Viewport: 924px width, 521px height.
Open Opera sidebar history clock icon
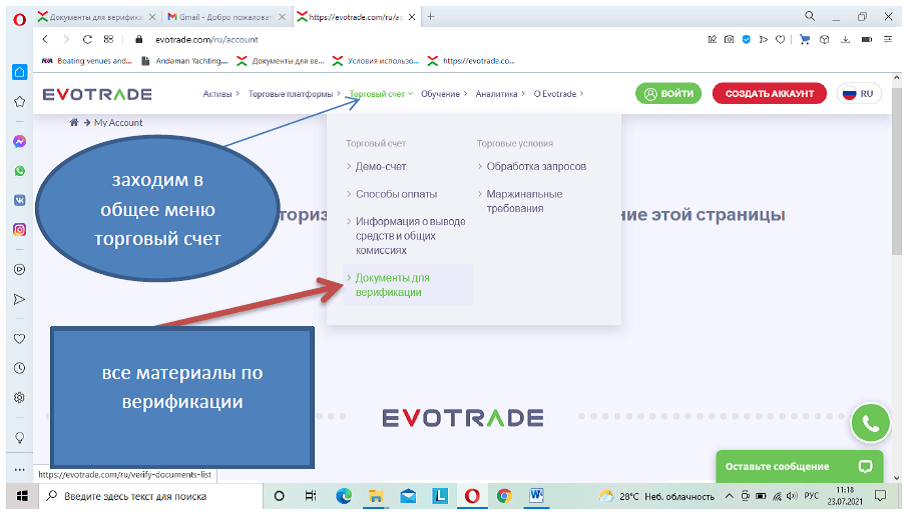[19, 368]
